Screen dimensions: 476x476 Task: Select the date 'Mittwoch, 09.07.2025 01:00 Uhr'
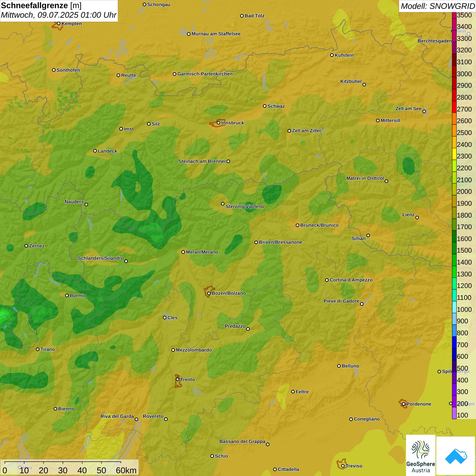59,15
